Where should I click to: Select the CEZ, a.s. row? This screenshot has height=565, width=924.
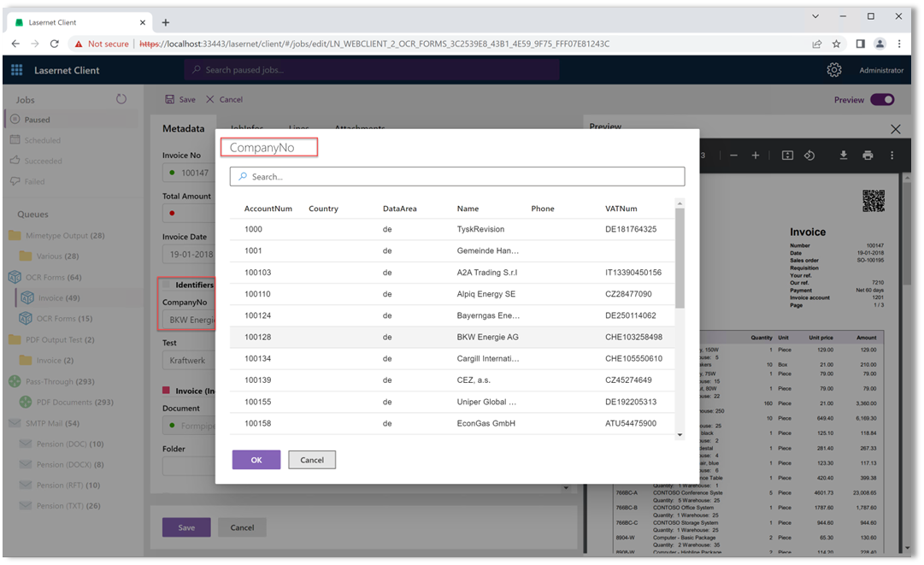[452, 380]
